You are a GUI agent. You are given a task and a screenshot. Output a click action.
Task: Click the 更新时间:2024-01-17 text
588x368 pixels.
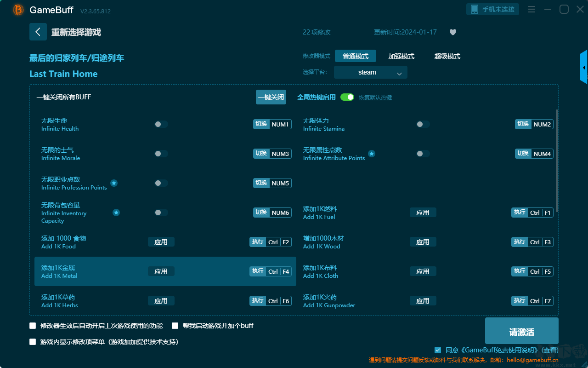405,32
